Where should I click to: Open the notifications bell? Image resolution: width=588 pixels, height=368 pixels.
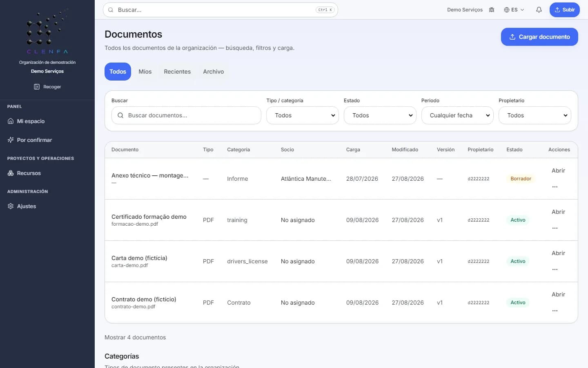tap(539, 10)
